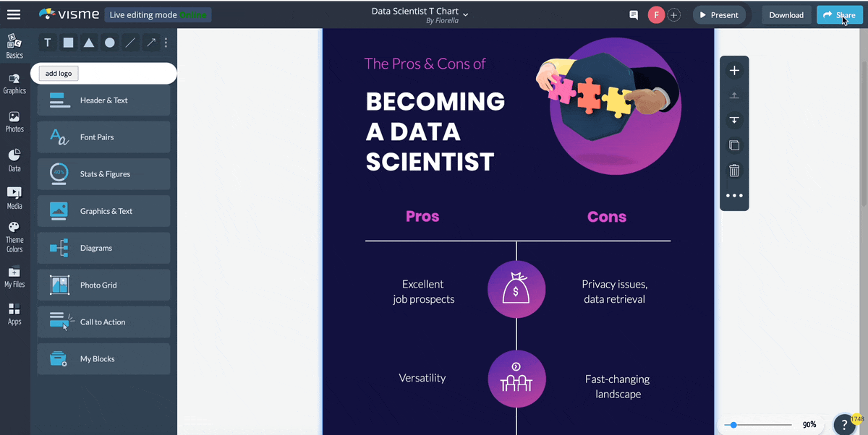Select the circle shape tool
The width and height of the screenshot is (868, 435).
click(x=109, y=43)
